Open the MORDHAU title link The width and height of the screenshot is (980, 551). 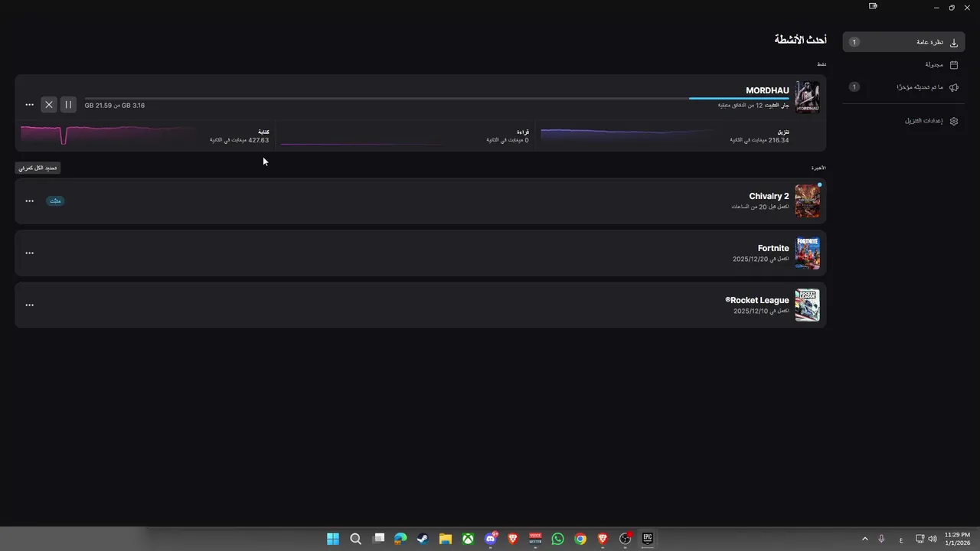767,91
